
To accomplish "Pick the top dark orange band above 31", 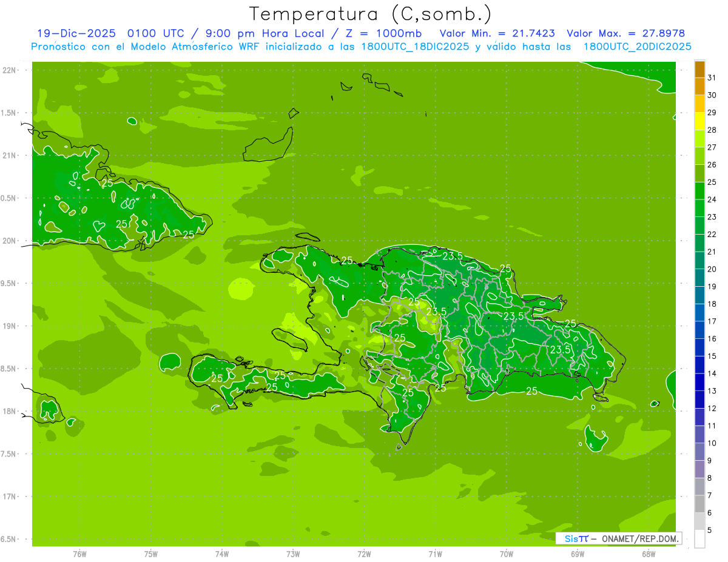I will 699,70.
